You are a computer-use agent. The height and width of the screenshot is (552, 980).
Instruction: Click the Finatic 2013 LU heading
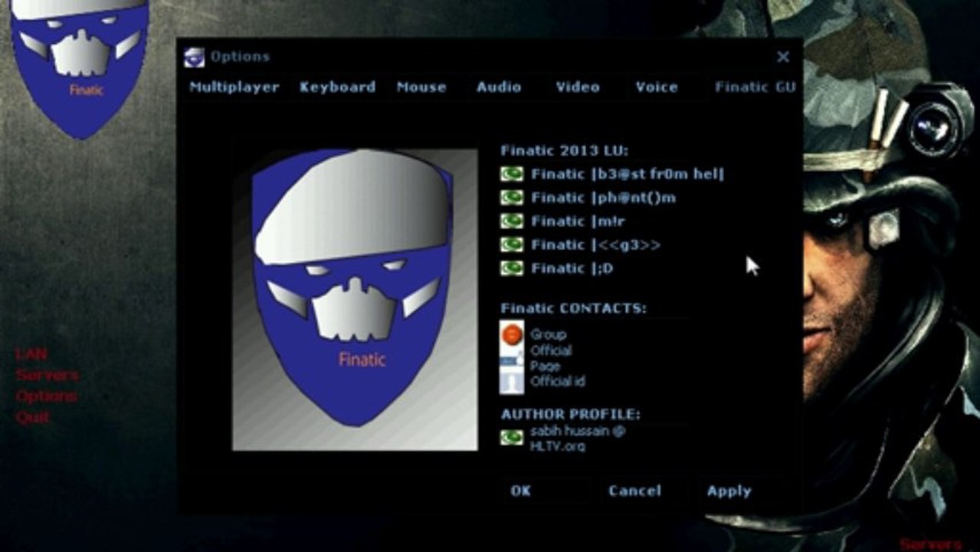(564, 150)
